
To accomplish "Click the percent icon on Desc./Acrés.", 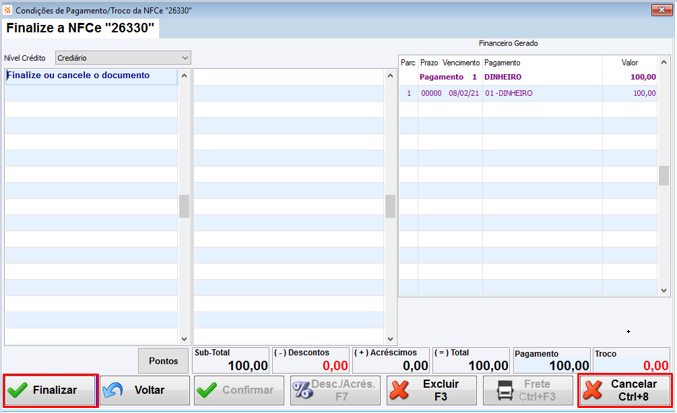I will point(302,390).
